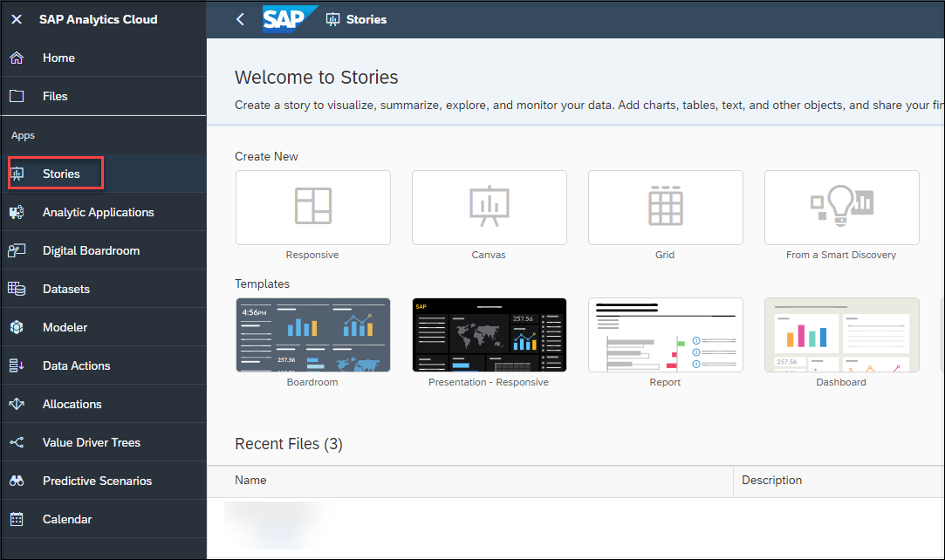This screenshot has width=945, height=560.
Task: Select the Presentation - Responsive template thumbnail
Action: 490,335
